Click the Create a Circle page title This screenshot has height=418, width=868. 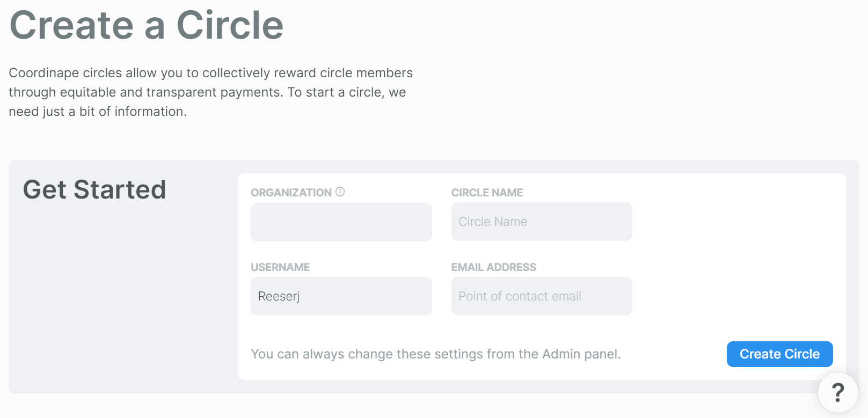point(147,25)
